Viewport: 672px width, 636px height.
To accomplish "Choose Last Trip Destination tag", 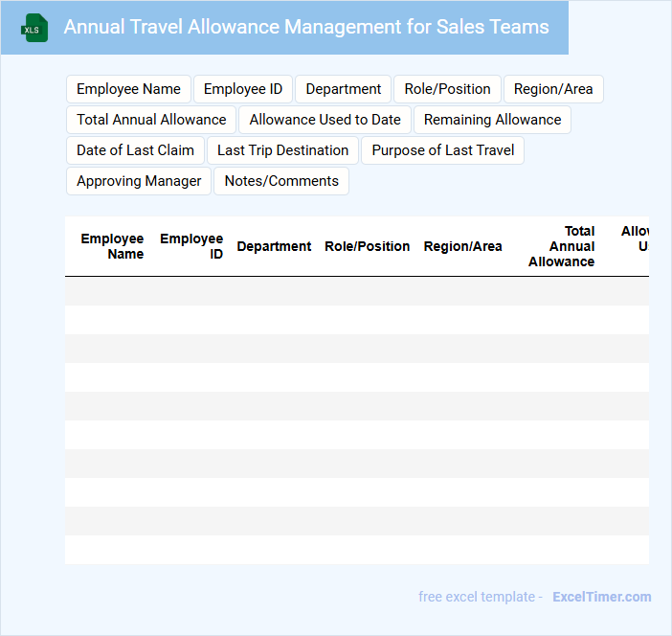I will pos(282,150).
